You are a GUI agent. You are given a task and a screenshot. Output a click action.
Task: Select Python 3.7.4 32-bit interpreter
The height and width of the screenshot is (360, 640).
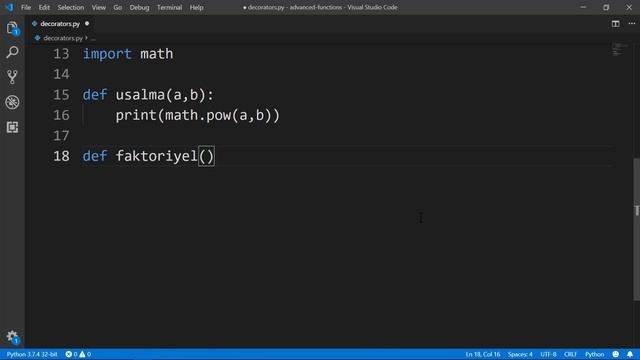click(x=32, y=354)
